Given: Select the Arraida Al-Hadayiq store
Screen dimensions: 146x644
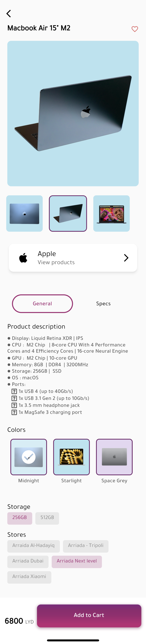Looking at the screenshot, I should click(x=33, y=546).
